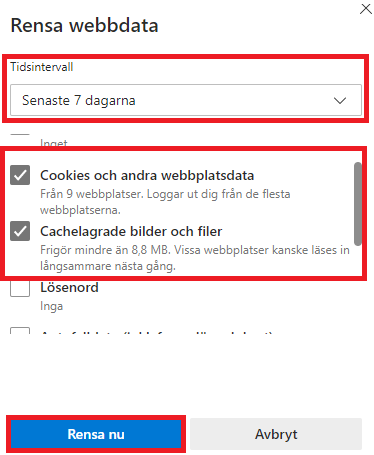Click the chevron arrow in Senaste 7 dagarna box
374x455 pixels.
[x=340, y=100]
